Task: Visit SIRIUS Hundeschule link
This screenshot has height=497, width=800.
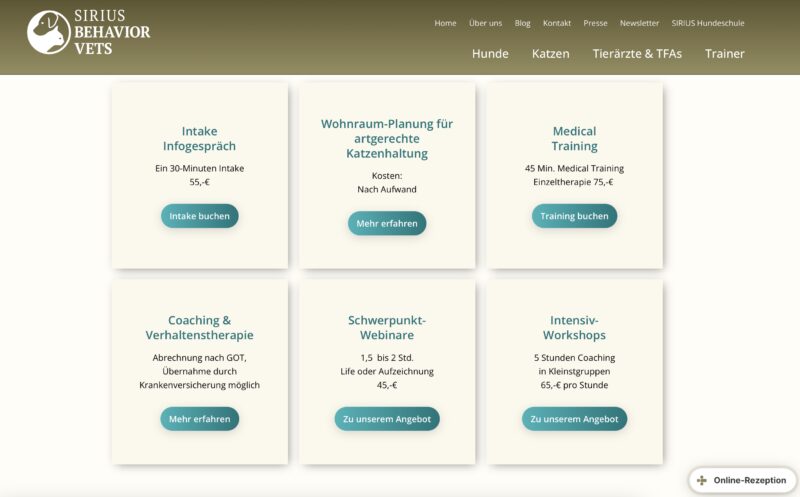Action: pos(708,23)
